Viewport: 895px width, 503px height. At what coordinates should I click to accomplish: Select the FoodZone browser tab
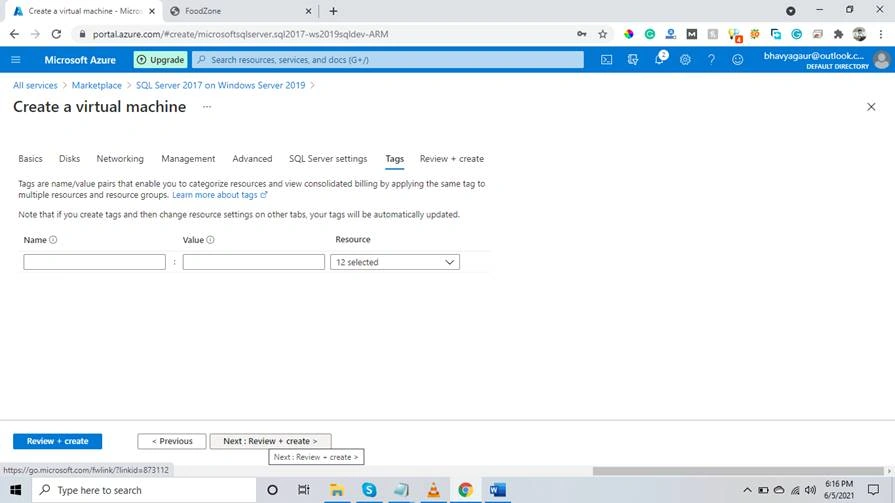pos(240,11)
